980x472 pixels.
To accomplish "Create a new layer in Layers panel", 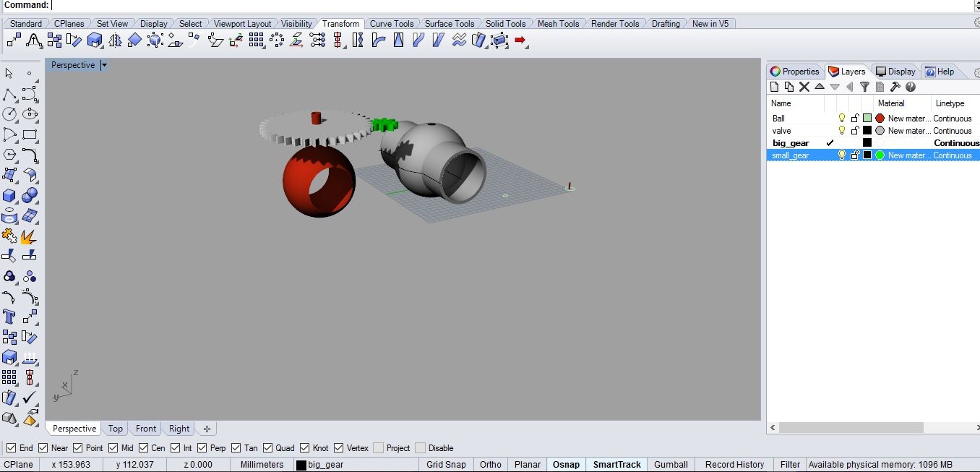I will tap(775, 87).
